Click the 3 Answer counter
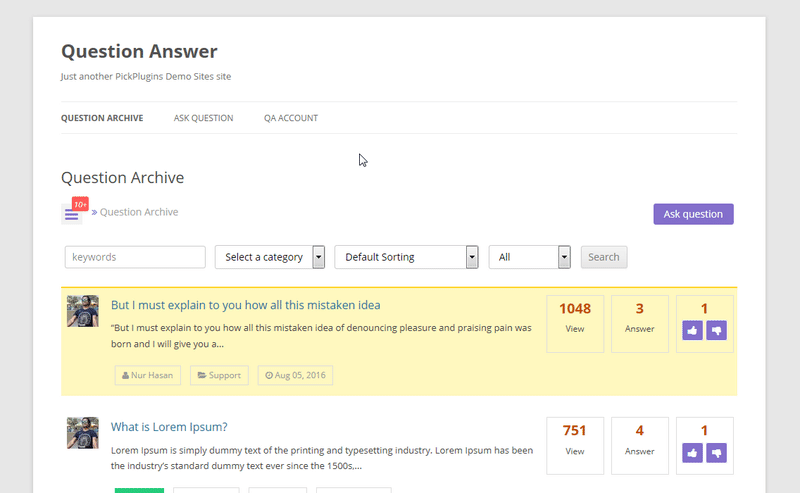The width and height of the screenshot is (800, 493). 640,324
